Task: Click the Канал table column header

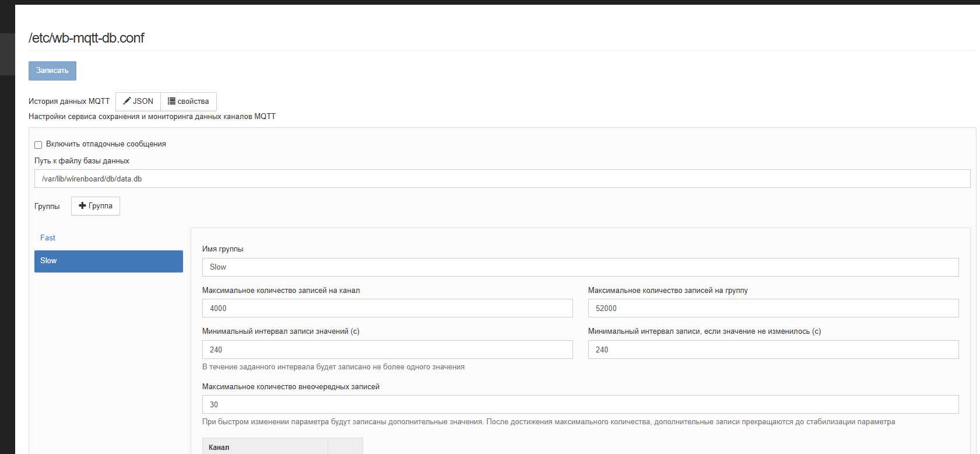Action: (x=265, y=447)
